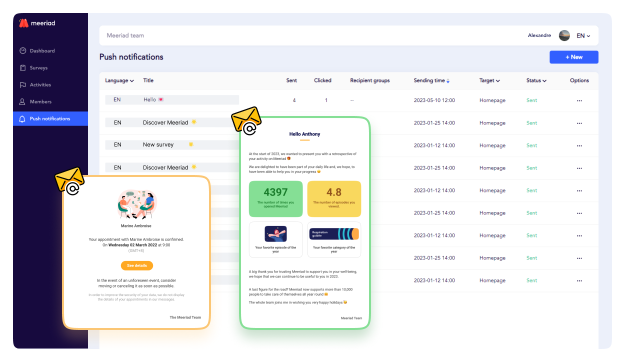Click the EN language cell in the Hello row
The height and width of the screenshot is (364, 626).
coord(117,100)
